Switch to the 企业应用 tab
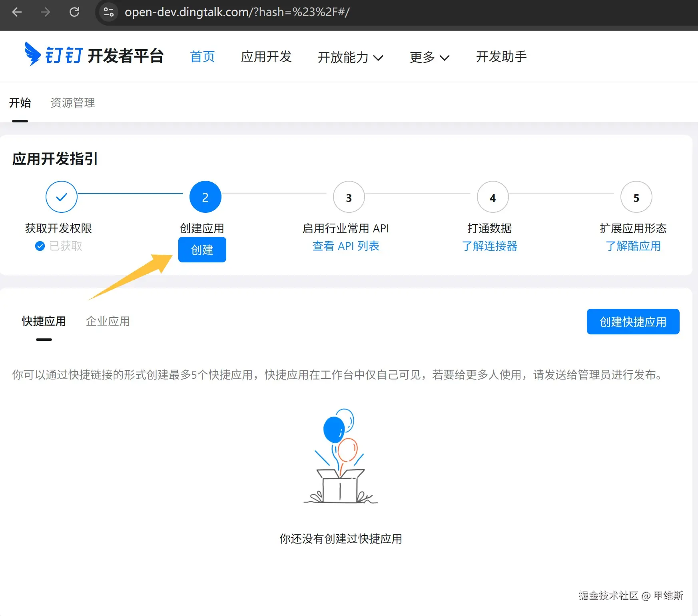Viewport: 698px width, 616px height. tap(108, 321)
